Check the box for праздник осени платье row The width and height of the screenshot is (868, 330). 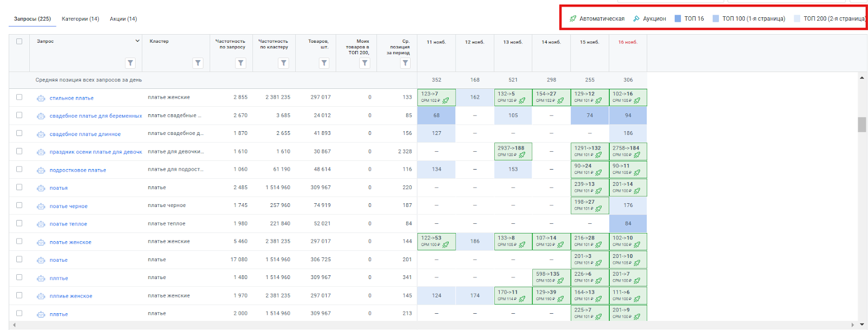(x=20, y=151)
